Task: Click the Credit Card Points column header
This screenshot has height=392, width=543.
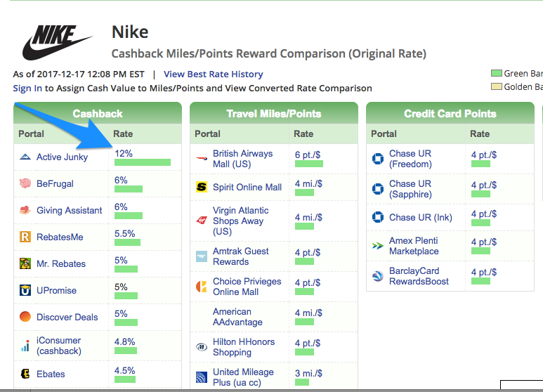Action: click(x=450, y=113)
